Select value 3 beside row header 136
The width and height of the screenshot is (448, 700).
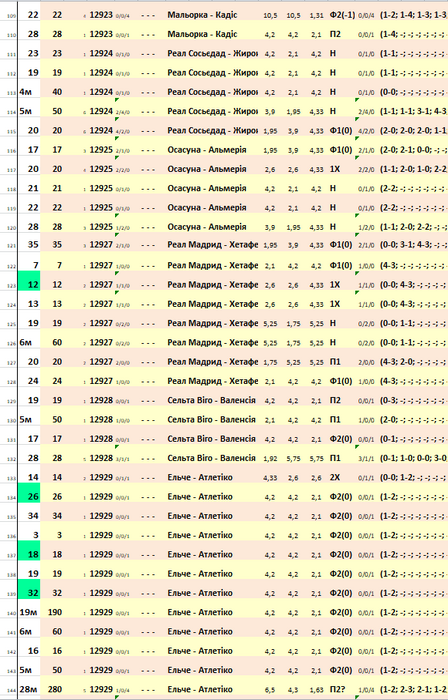36,535
